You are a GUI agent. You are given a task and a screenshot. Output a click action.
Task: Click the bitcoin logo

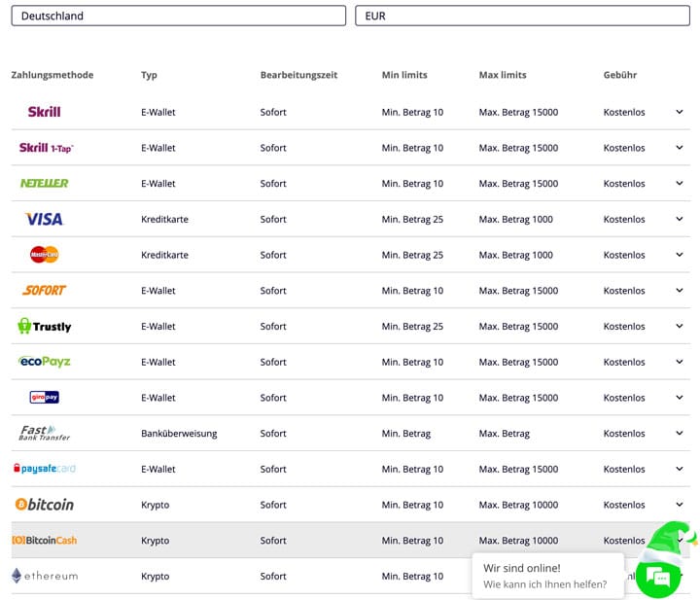(44, 505)
